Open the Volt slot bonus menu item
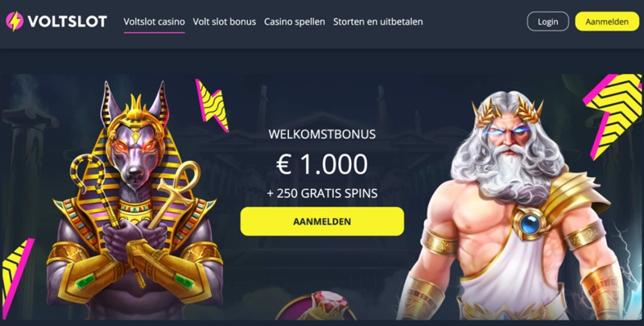Image resolution: width=644 pixels, height=326 pixels. 225,22
